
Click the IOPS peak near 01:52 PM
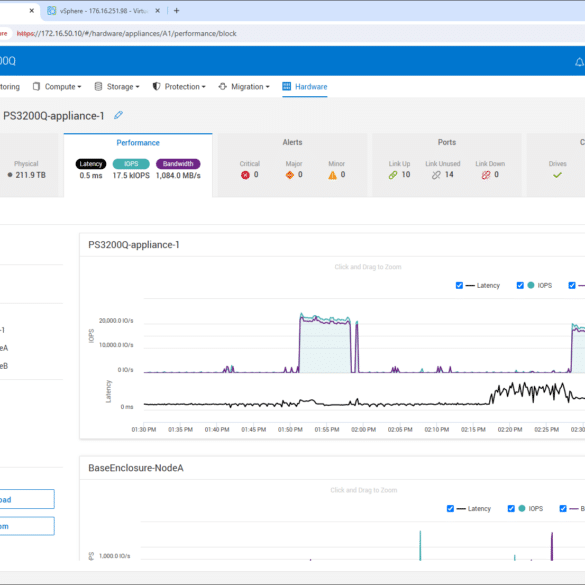point(301,315)
